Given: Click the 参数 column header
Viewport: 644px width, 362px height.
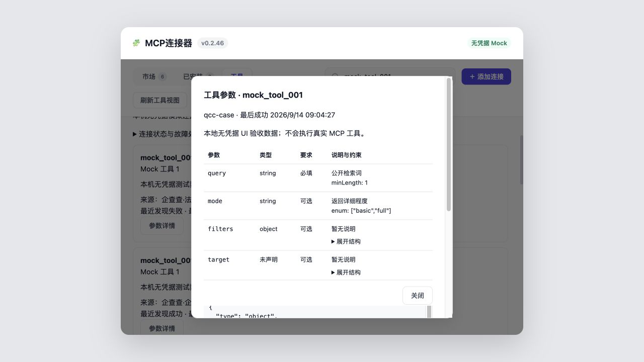Looking at the screenshot, I should tap(214, 155).
